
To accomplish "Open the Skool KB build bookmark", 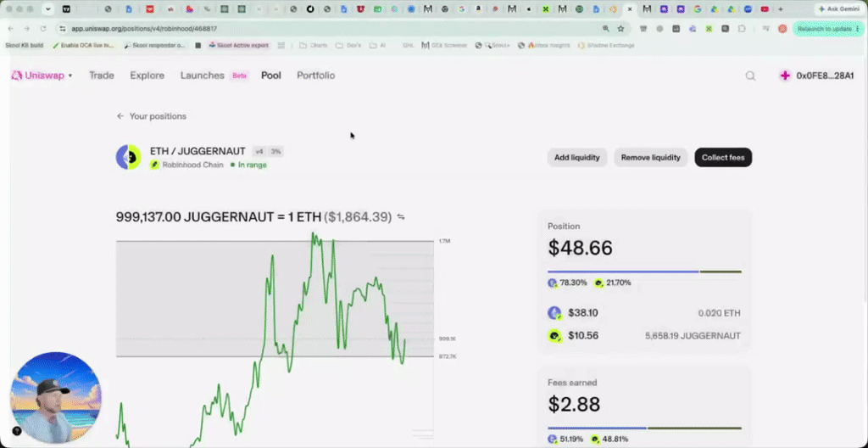I will tap(24, 46).
